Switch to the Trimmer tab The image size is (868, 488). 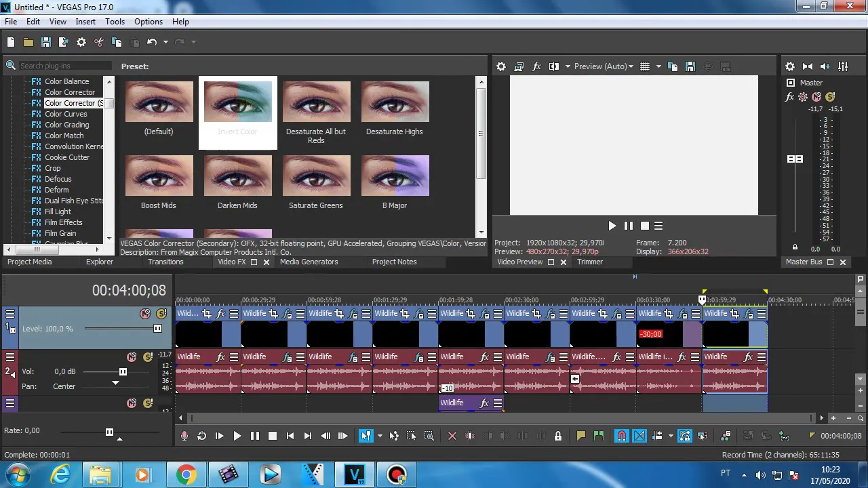pyautogui.click(x=590, y=262)
